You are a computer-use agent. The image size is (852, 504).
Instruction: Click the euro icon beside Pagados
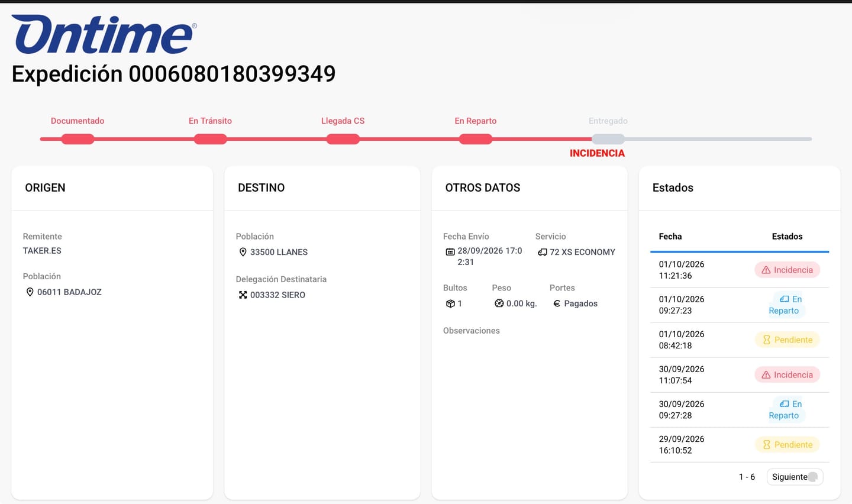click(557, 303)
